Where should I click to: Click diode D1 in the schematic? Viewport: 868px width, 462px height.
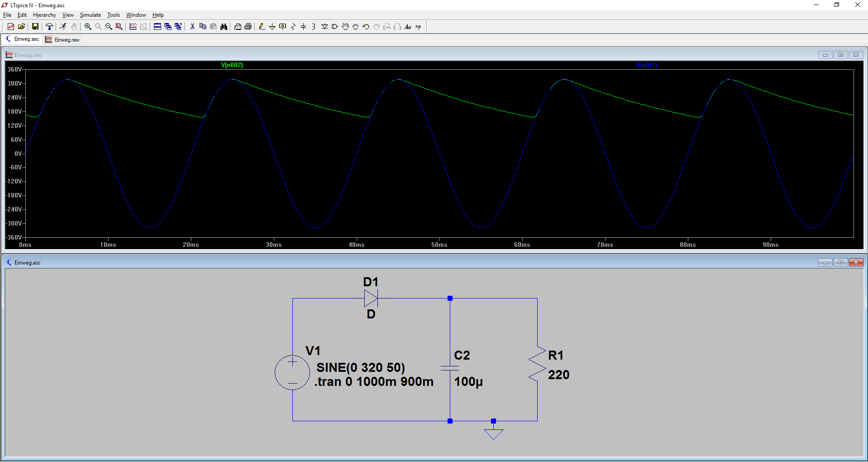pos(371,298)
